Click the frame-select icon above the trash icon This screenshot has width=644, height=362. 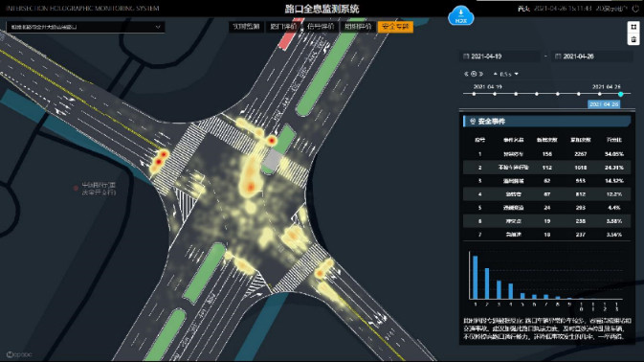coord(633,27)
